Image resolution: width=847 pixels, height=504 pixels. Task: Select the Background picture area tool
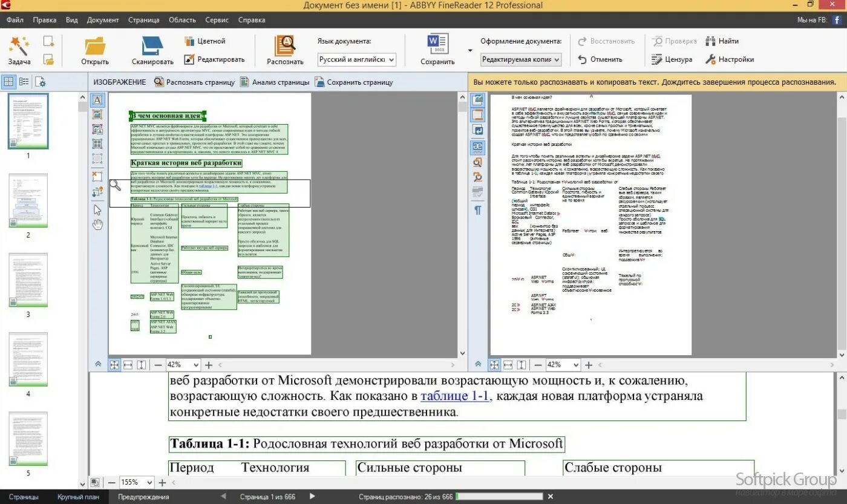(x=97, y=129)
